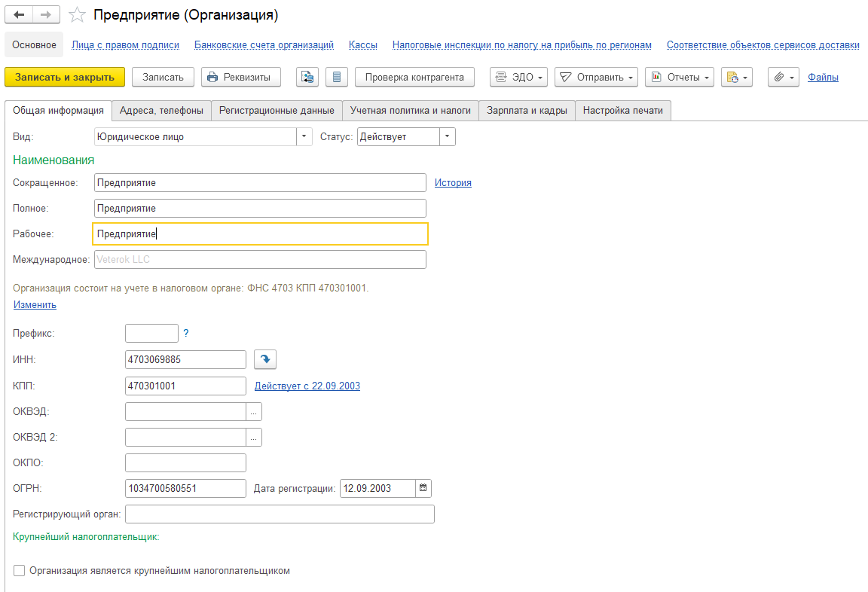Click into the Сокращенное name field

pyautogui.click(x=260, y=182)
